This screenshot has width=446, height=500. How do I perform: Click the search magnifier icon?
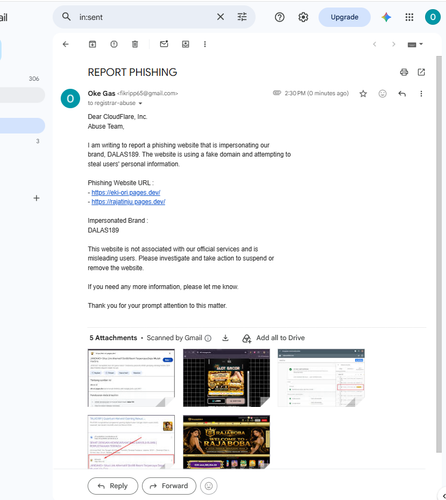pos(66,17)
